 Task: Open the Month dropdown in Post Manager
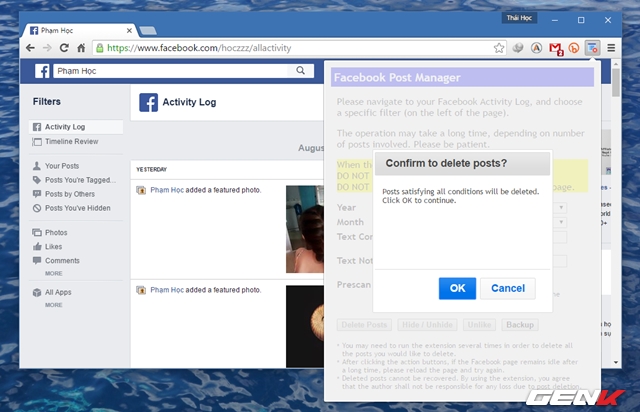pos(562,222)
